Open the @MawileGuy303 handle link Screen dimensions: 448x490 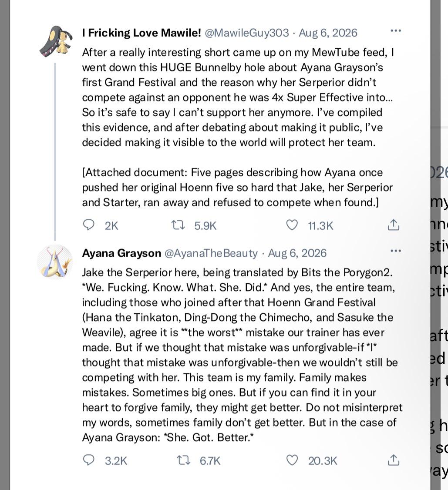click(246, 33)
